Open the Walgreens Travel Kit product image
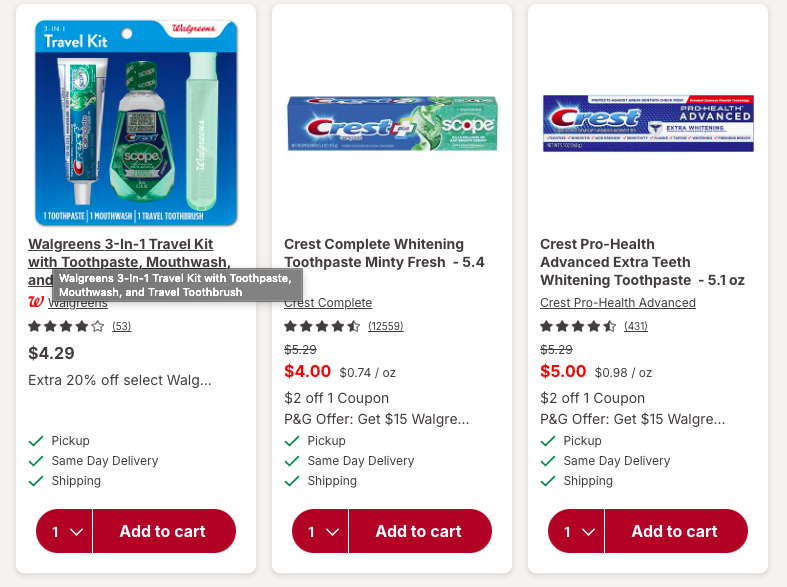 click(x=136, y=121)
